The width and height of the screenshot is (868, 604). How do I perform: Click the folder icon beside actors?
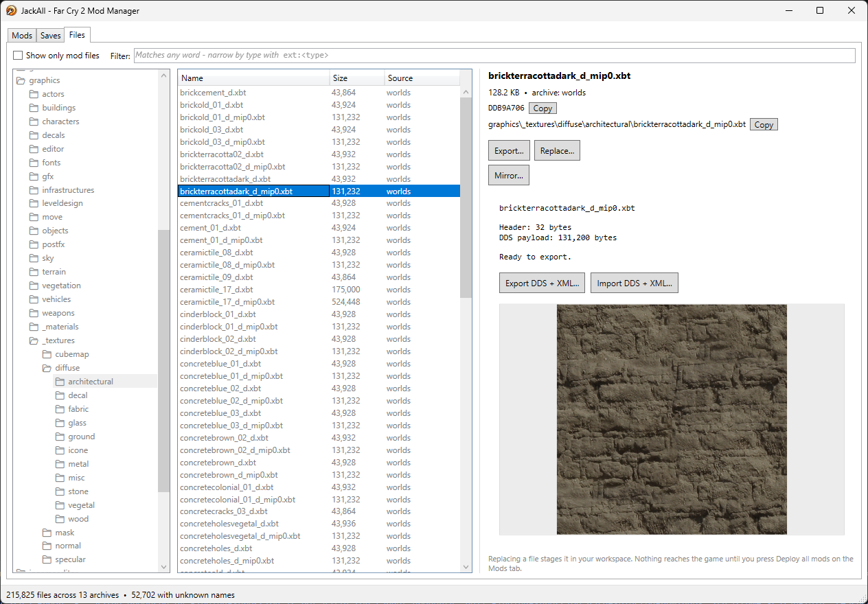(34, 94)
